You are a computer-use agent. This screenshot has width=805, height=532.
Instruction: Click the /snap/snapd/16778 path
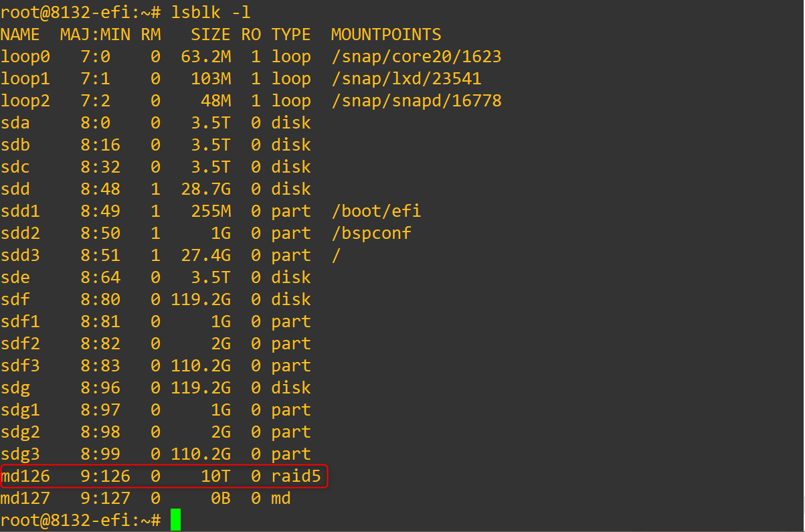coord(416,101)
